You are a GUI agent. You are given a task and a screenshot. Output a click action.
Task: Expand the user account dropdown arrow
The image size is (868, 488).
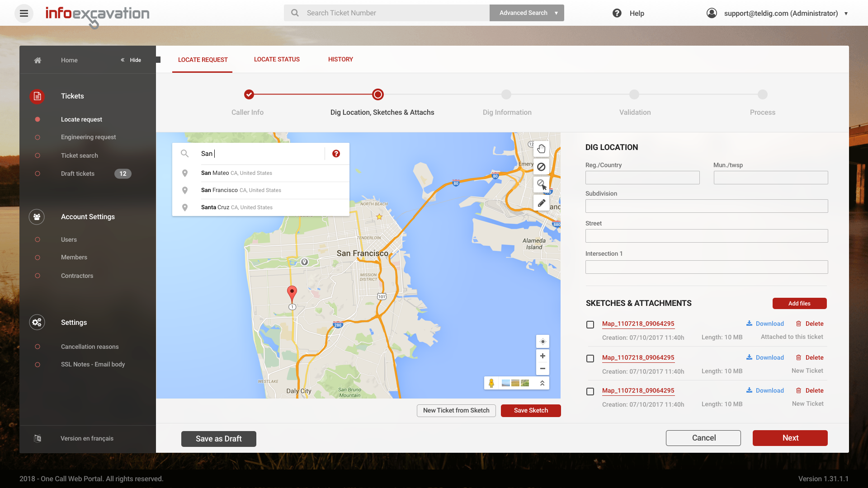pyautogui.click(x=846, y=14)
